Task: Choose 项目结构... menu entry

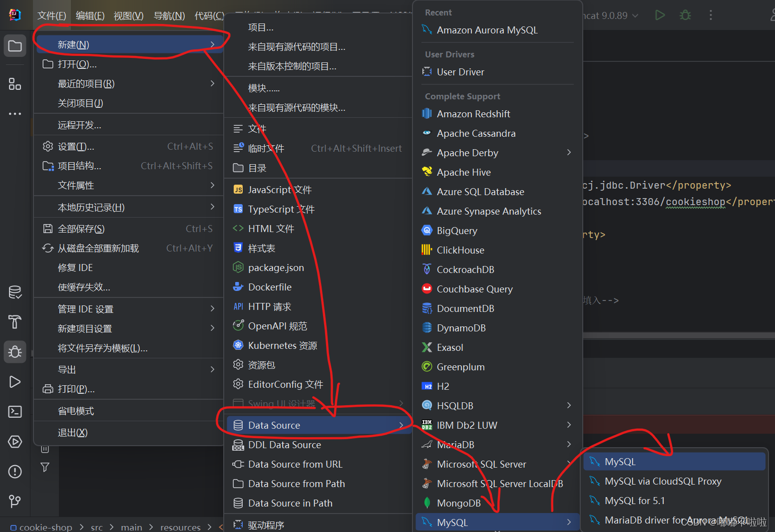Action: [x=128, y=166]
